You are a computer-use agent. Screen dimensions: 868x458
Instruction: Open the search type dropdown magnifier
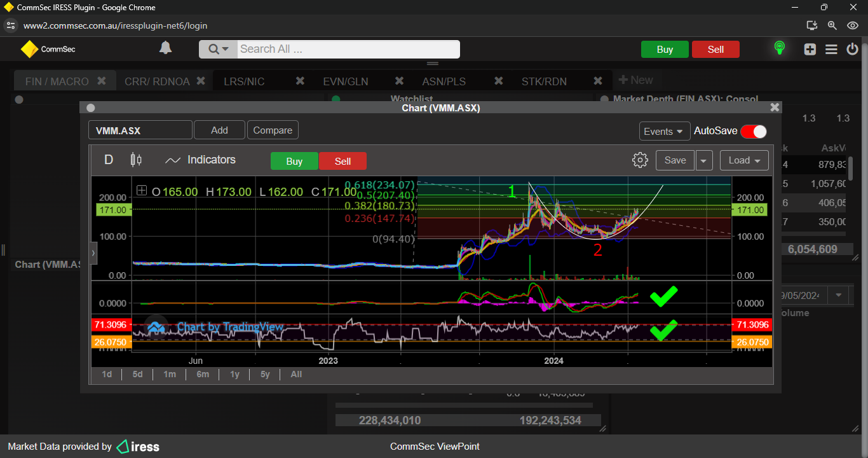pyautogui.click(x=219, y=49)
